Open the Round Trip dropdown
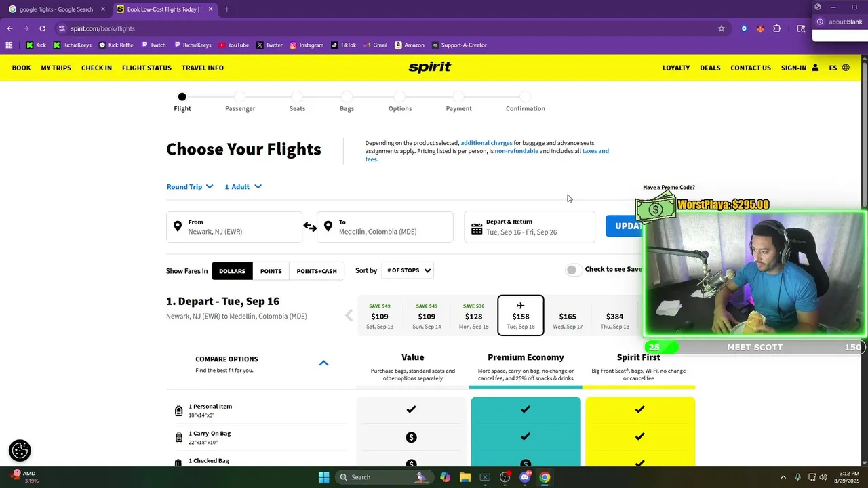868x488 pixels. click(x=190, y=187)
